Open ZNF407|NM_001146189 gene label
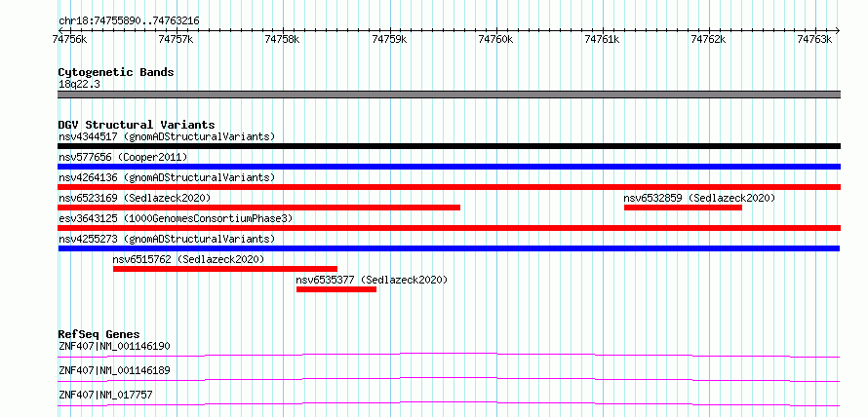 coord(114,370)
